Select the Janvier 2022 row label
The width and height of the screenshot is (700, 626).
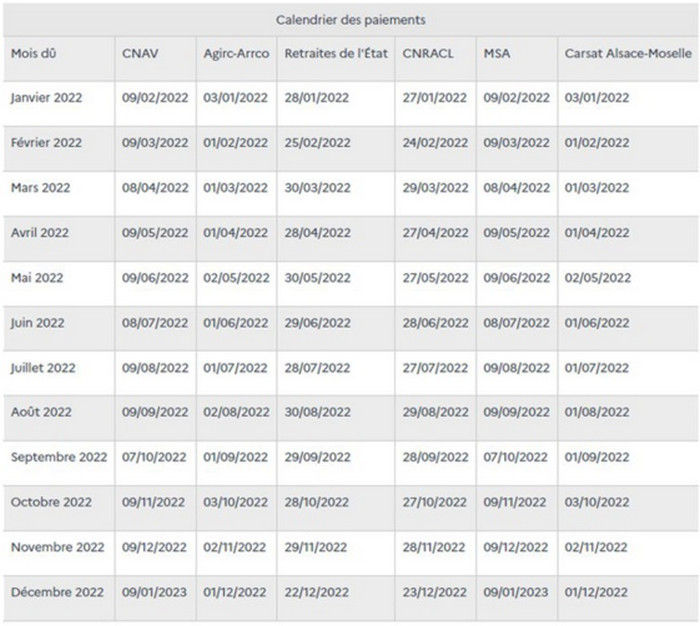pos(46,98)
